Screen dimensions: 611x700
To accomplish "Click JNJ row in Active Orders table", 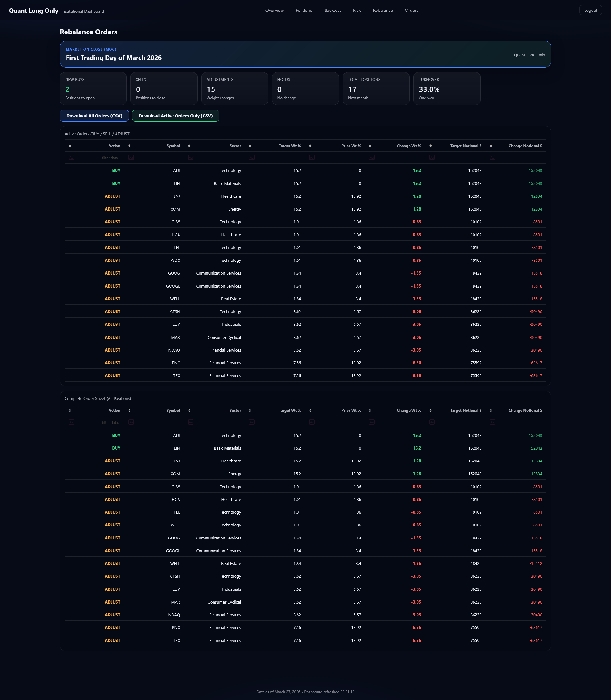I will [305, 196].
